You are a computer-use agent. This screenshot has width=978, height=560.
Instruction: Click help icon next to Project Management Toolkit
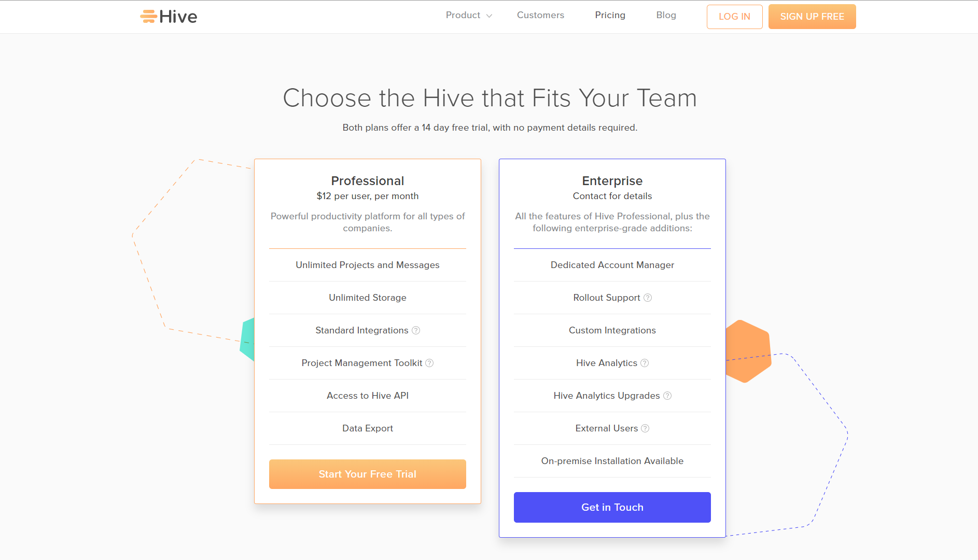click(429, 363)
